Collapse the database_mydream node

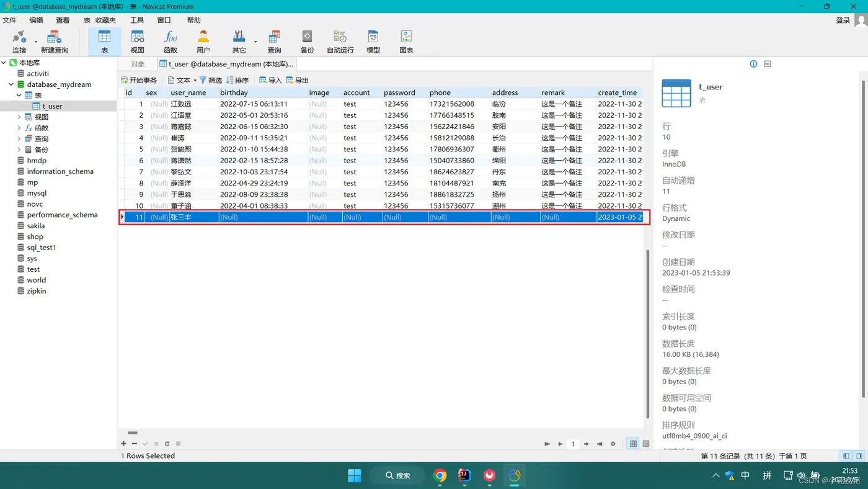pyautogui.click(x=11, y=84)
